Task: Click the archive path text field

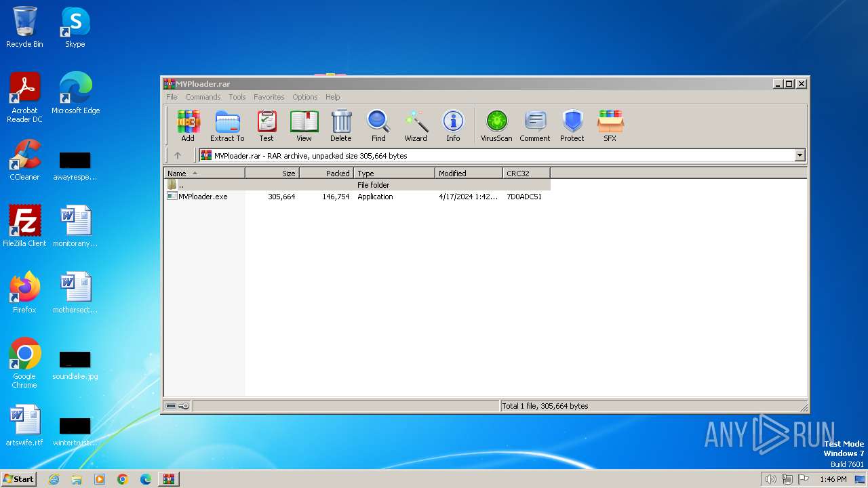Action: pyautogui.click(x=496, y=155)
